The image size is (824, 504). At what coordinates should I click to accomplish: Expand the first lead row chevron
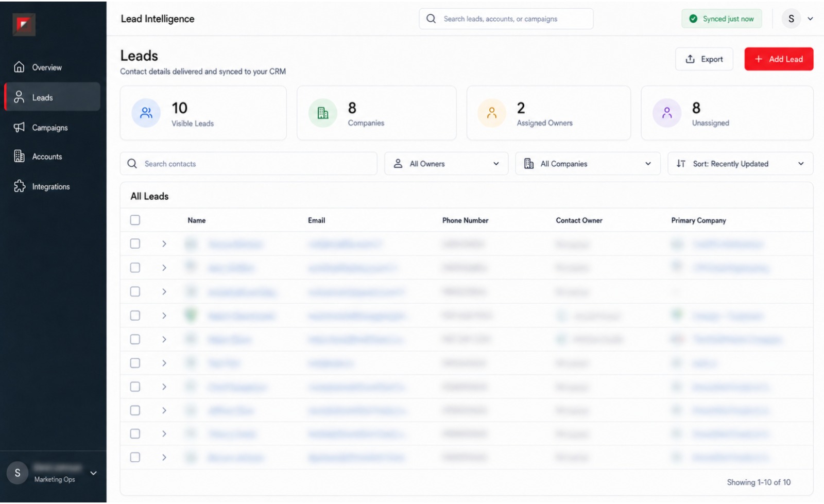click(x=164, y=244)
